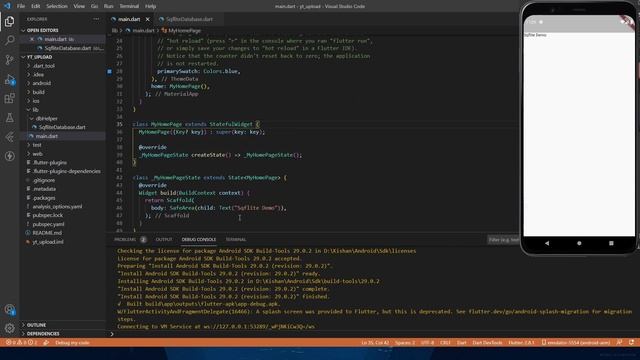Collapse the YT_UPLOAD project folder
Viewport: 640px width, 360px height.
click(x=39, y=57)
